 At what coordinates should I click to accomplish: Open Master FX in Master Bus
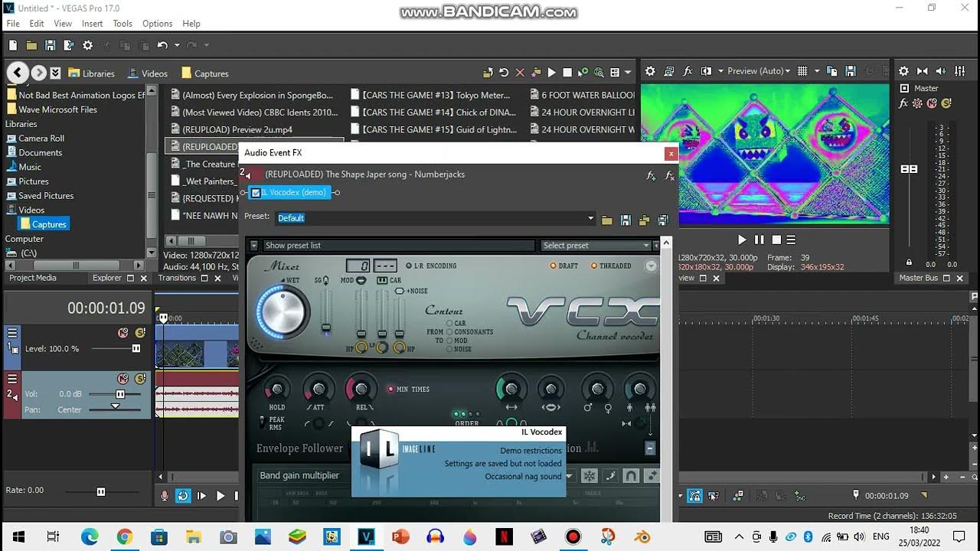(904, 103)
